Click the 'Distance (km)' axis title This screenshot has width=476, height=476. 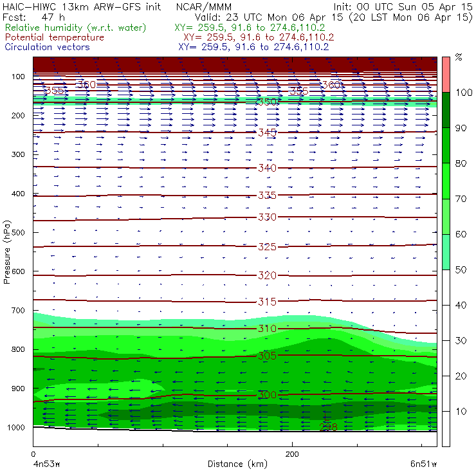tap(237, 464)
